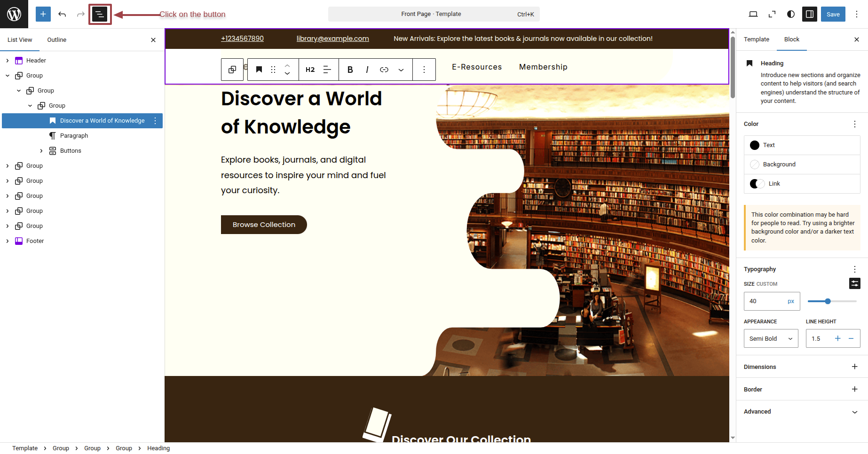Click the WordPress logo icon
This screenshot has height=454, width=868.
14,14
